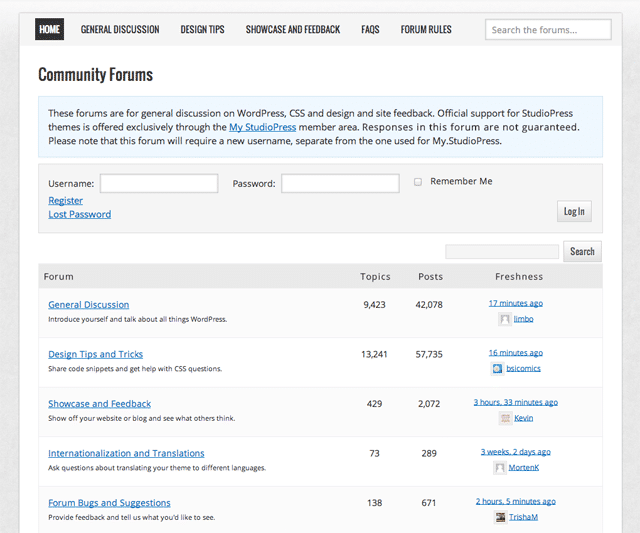Click bsicomics avatar icon
This screenshot has height=533, width=640.
point(497,368)
